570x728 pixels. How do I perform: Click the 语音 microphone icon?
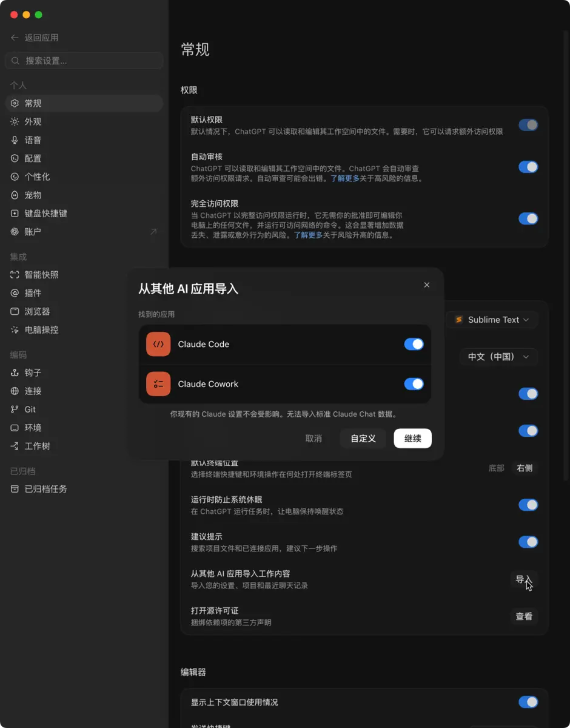tap(15, 140)
